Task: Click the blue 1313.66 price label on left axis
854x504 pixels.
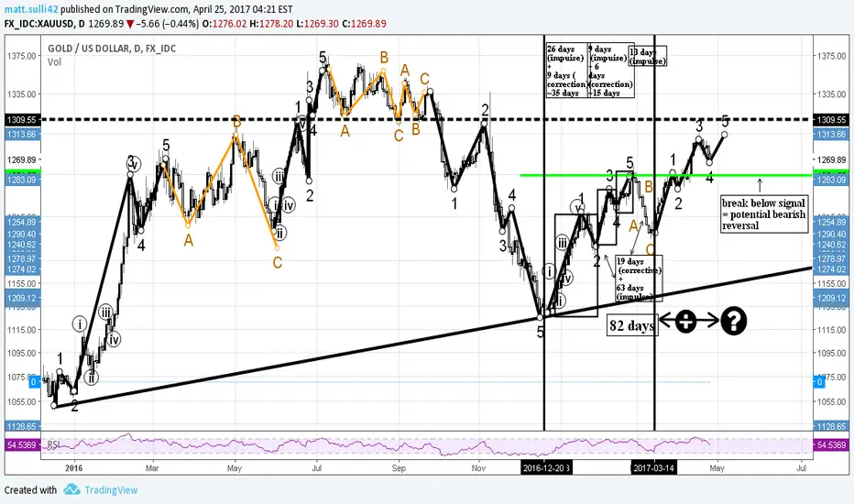Action: pyautogui.click(x=22, y=134)
